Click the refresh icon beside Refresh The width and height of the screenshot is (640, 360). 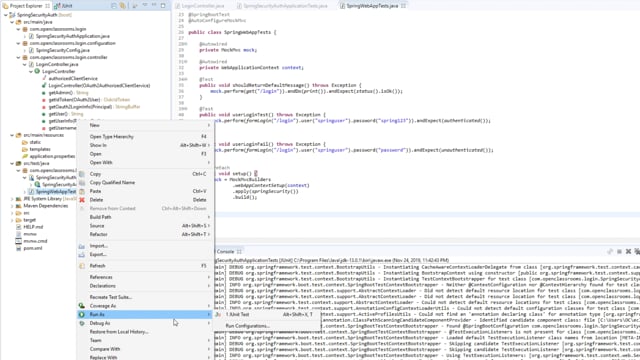(82, 266)
